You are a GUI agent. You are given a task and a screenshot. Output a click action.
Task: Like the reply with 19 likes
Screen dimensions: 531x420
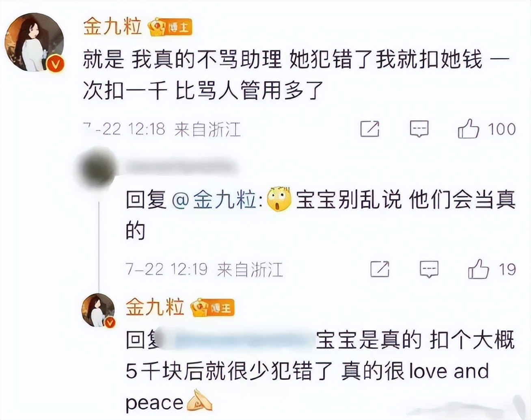(x=492, y=269)
